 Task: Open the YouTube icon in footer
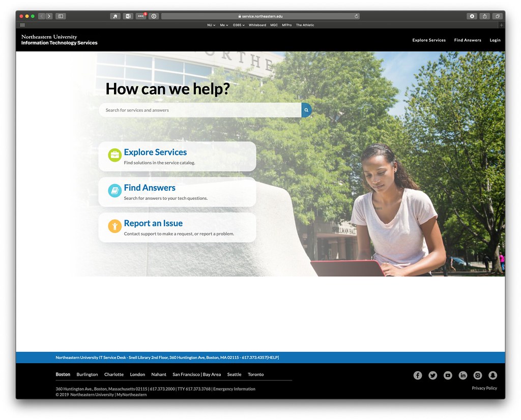pos(448,375)
